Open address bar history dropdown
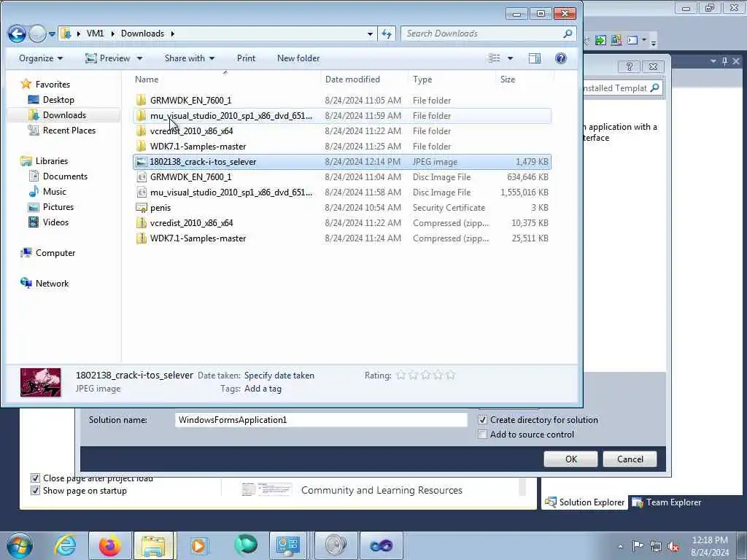Image resolution: width=747 pixels, height=560 pixels. point(370,34)
